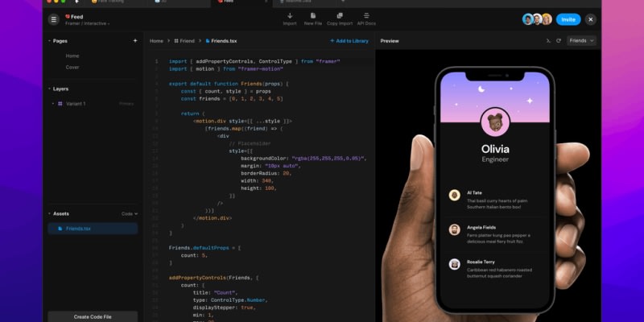Select the Cover page
The height and width of the screenshot is (322, 644).
[72, 67]
